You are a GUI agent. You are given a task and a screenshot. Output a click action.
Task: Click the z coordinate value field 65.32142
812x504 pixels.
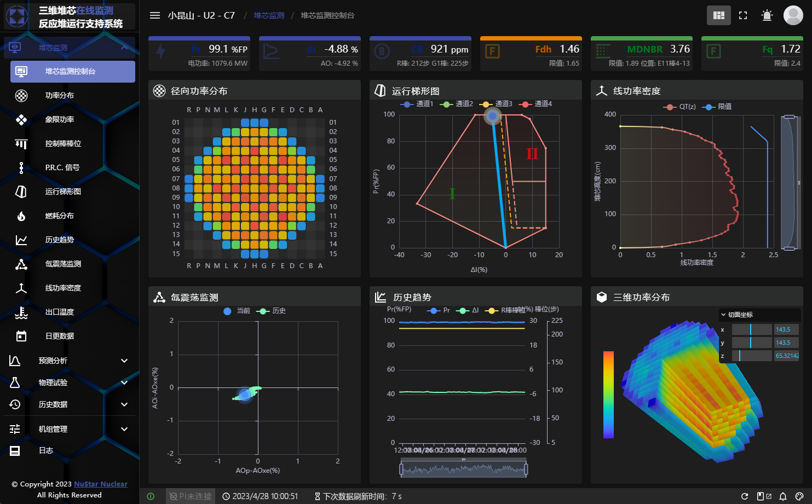786,356
